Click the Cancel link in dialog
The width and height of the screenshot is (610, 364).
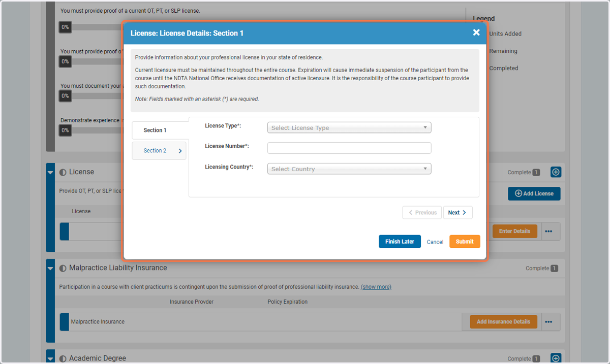435,242
